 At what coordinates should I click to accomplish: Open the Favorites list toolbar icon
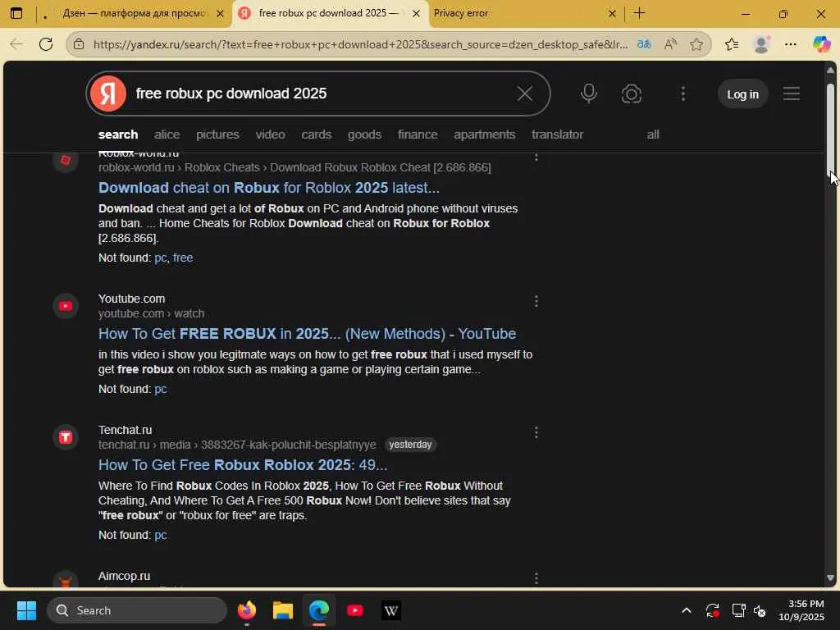pos(732,44)
